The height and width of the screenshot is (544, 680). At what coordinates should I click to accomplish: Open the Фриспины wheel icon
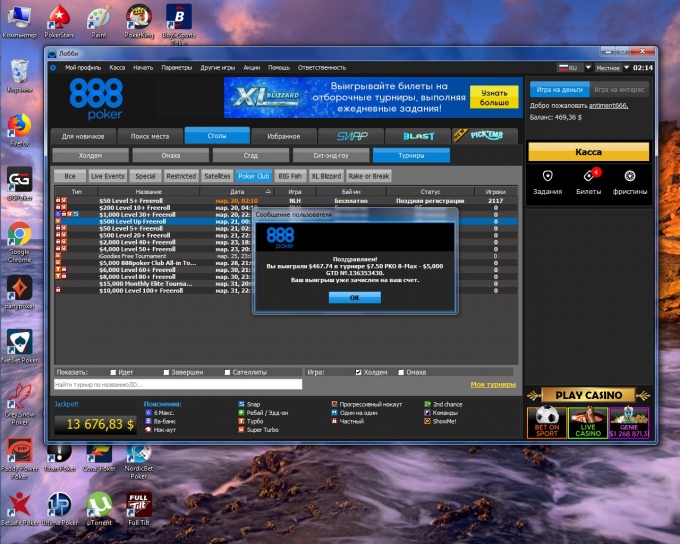pyautogui.click(x=630, y=176)
